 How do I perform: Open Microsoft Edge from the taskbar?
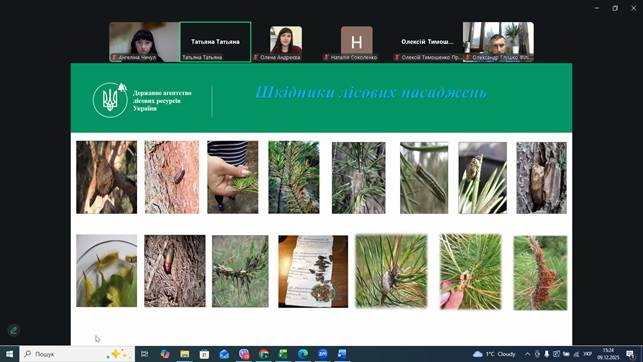click(303, 354)
